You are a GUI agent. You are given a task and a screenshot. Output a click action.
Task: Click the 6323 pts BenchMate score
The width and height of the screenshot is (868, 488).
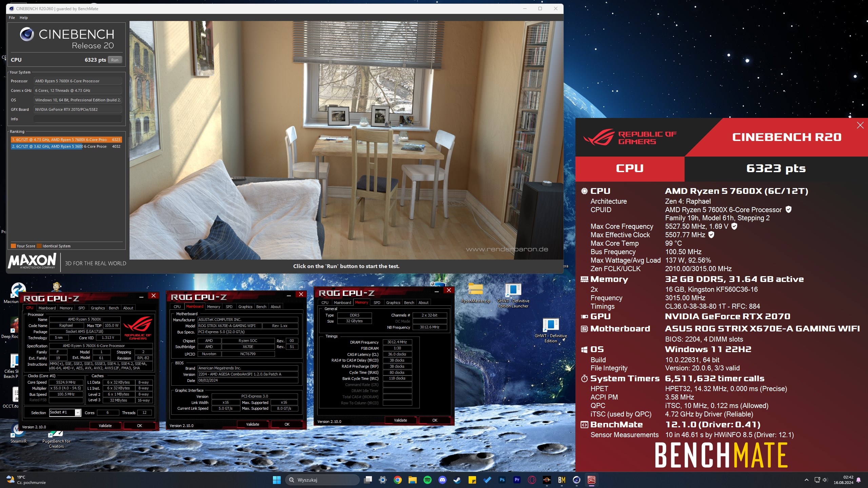point(776,168)
